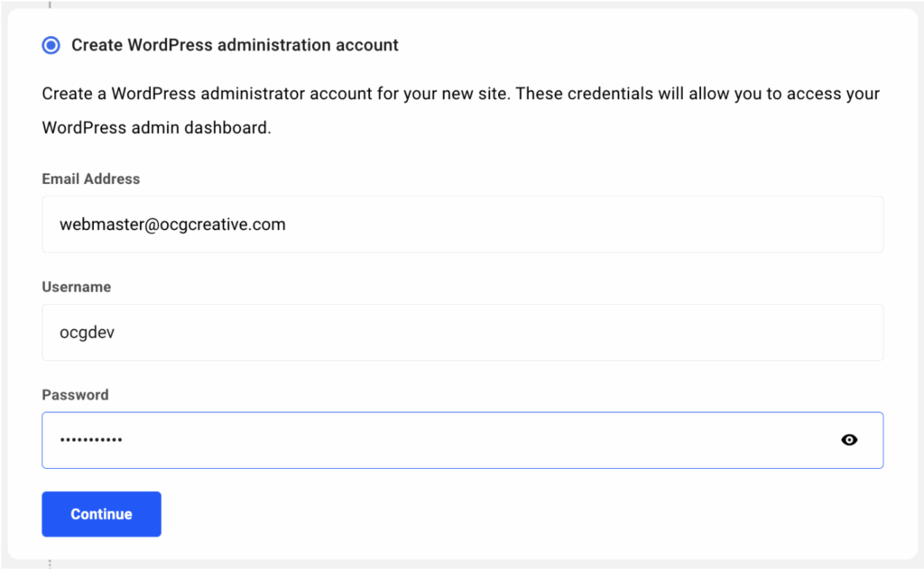Focus the Password input field
The image size is (924, 569).
(x=463, y=441)
